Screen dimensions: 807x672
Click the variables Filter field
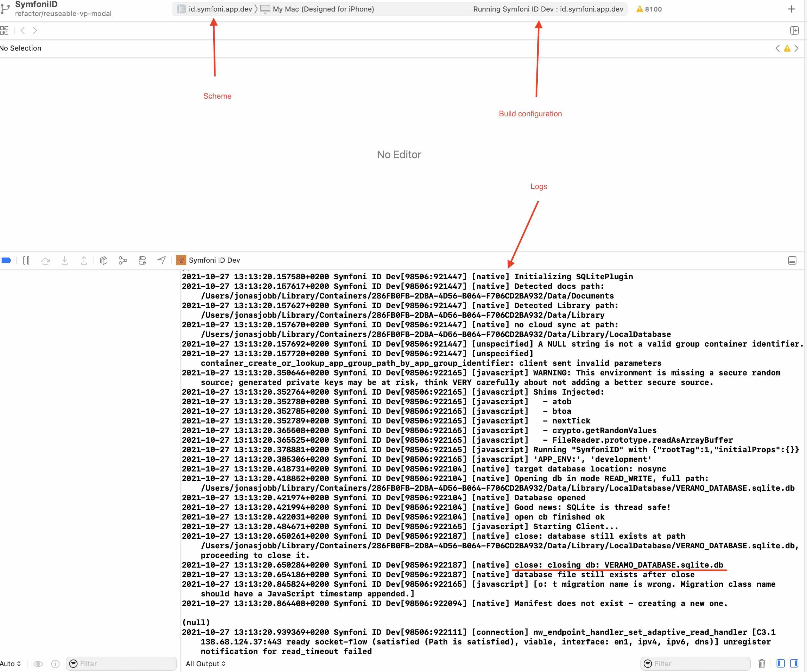click(x=121, y=664)
